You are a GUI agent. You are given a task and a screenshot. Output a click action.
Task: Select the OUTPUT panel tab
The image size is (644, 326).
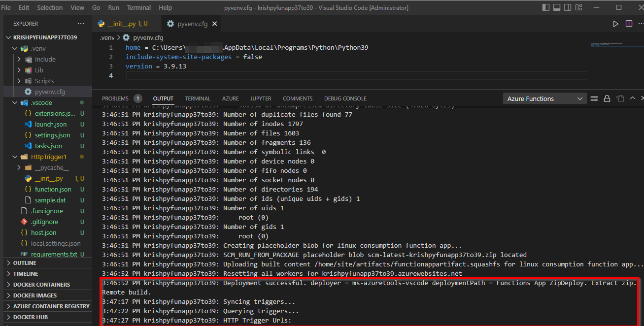point(163,98)
